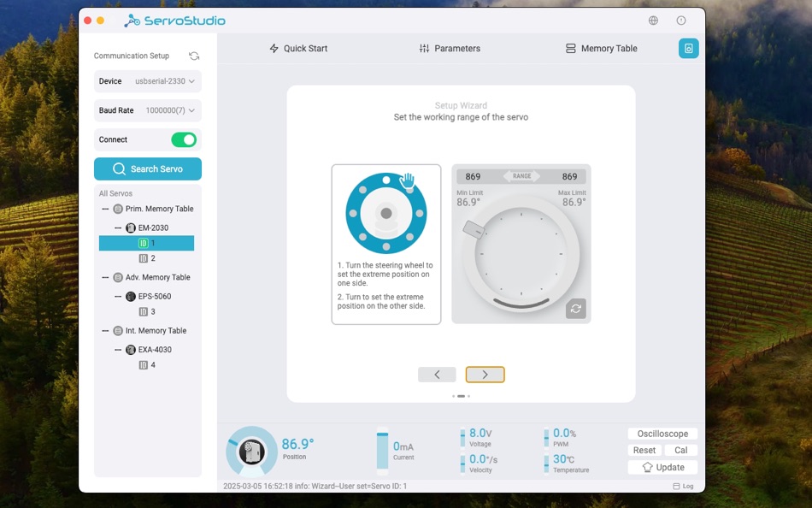Image resolution: width=812 pixels, height=508 pixels.
Task: Click the EM-2030 servo model icon
Action: coord(131,227)
